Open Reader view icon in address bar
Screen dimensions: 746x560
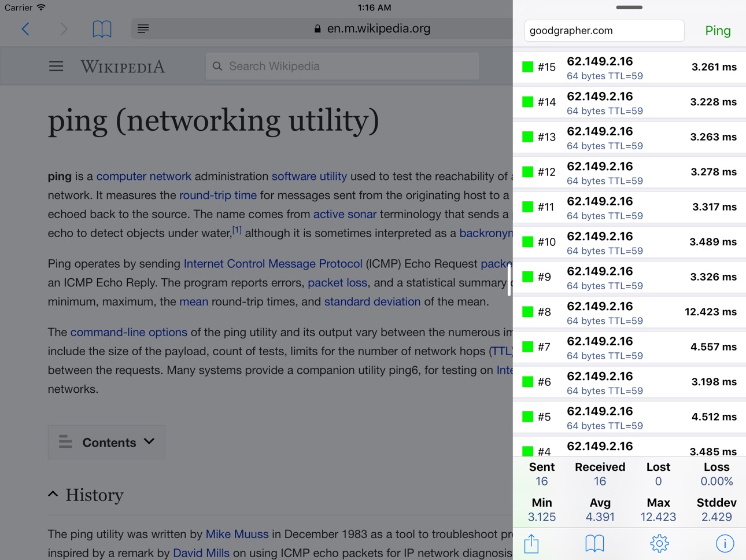tap(143, 28)
